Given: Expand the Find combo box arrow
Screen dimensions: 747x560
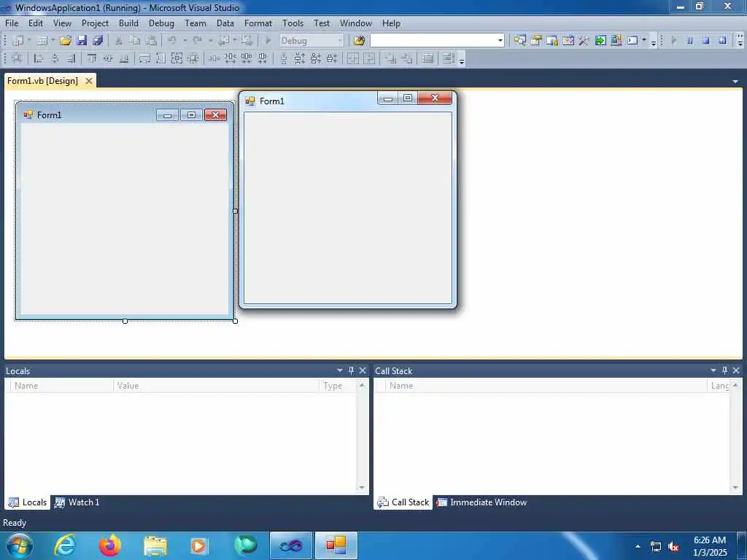Looking at the screenshot, I should (500, 41).
